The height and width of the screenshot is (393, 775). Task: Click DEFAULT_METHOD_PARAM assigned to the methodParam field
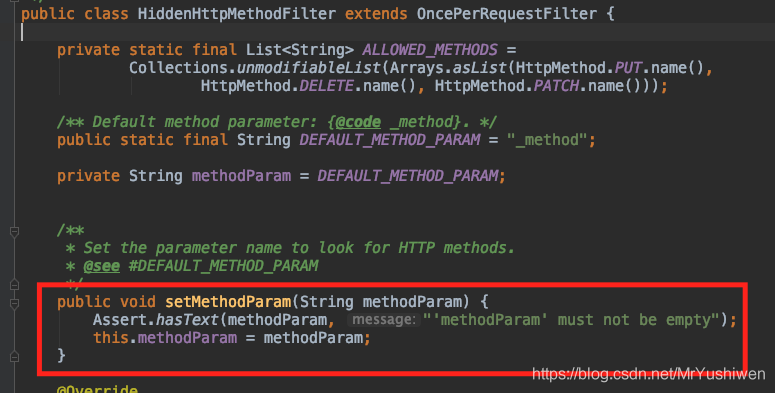click(408, 176)
